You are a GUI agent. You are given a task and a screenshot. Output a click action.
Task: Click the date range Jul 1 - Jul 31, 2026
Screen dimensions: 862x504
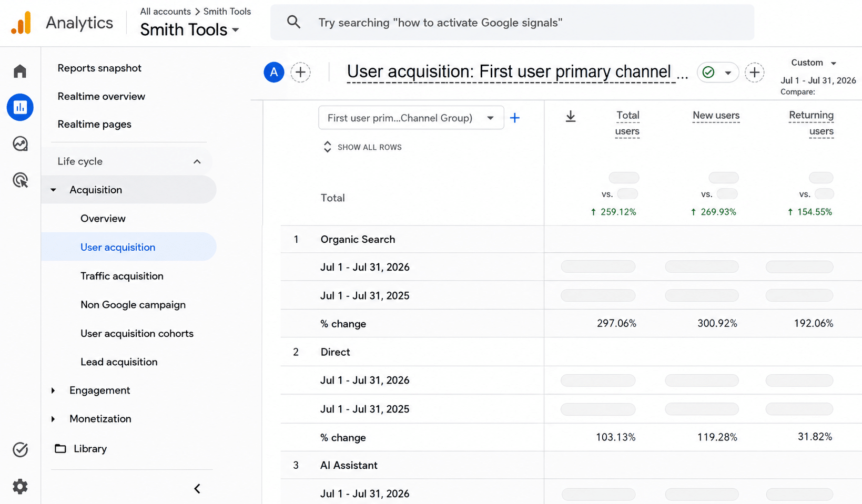tap(818, 80)
